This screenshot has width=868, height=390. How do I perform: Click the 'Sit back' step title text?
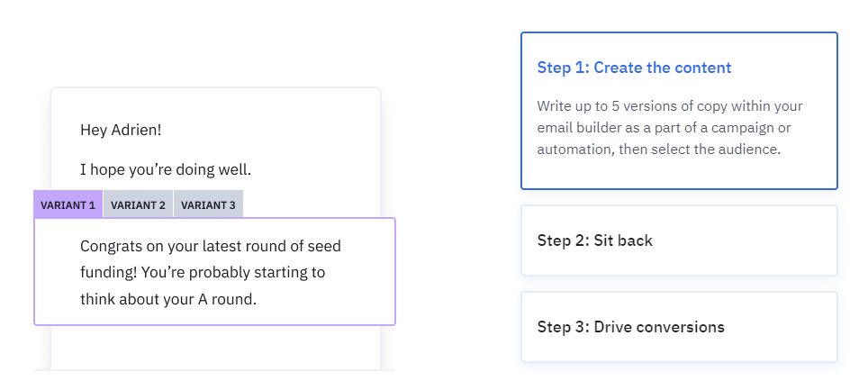click(623, 240)
